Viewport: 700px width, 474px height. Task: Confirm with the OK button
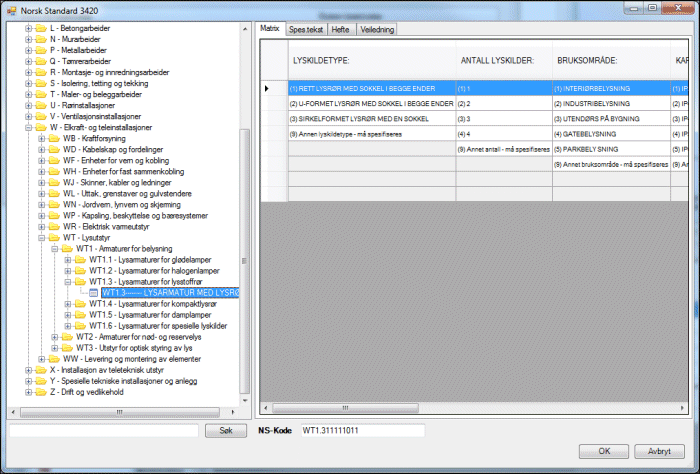[x=605, y=451]
